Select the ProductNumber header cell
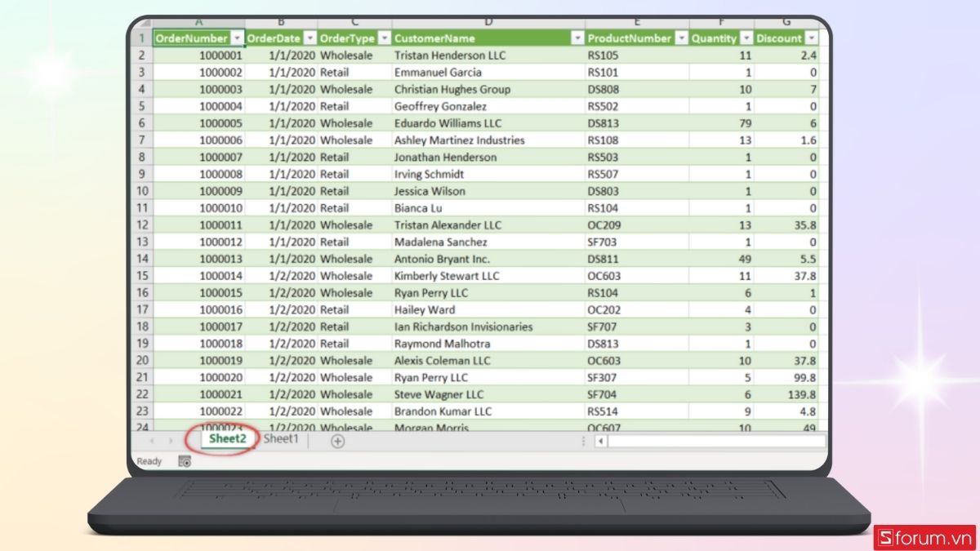980x551 pixels. tap(637, 38)
